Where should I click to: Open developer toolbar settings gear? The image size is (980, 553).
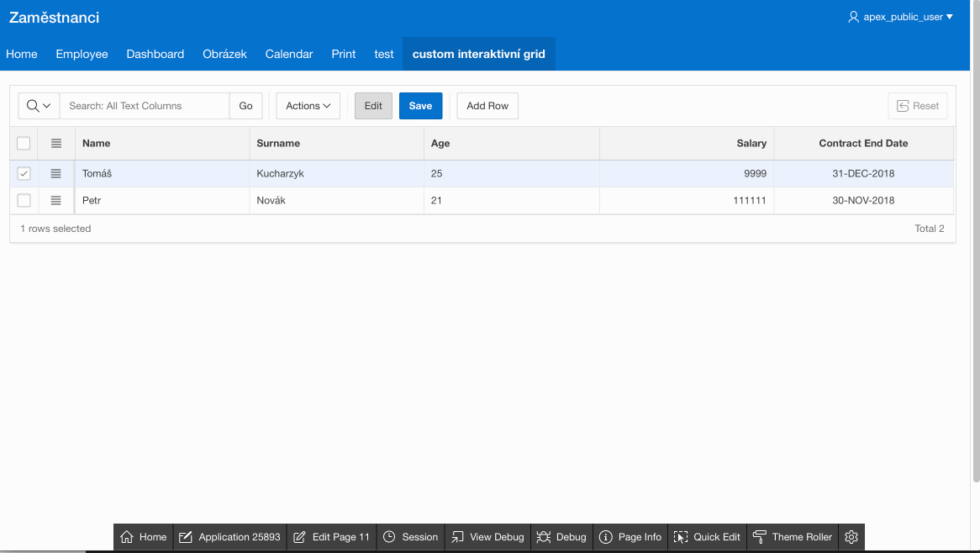(x=851, y=537)
